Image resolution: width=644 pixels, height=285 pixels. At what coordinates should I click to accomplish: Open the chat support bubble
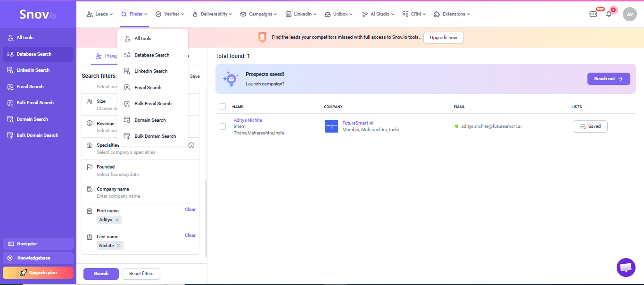[x=626, y=268]
